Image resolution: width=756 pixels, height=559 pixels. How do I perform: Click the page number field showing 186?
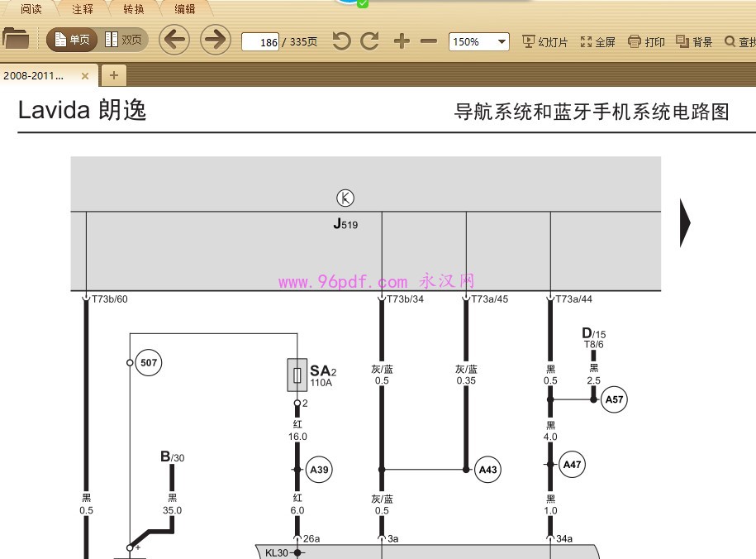pyautogui.click(x=260, y=42)
